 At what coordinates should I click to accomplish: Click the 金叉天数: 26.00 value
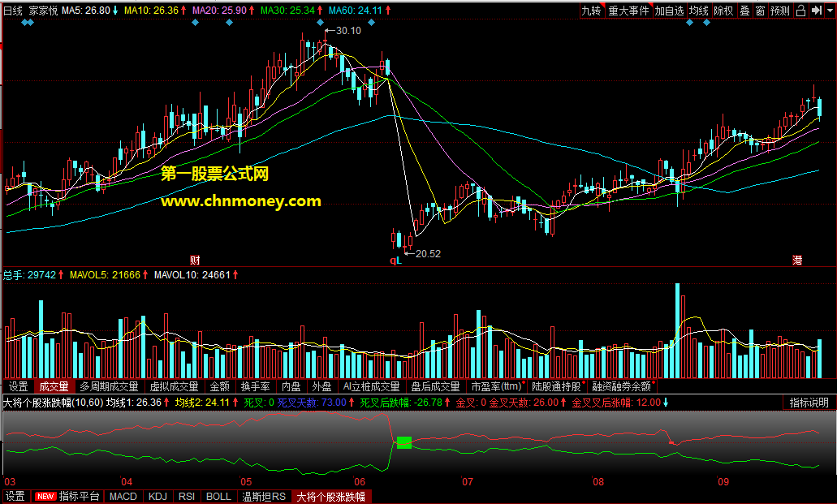click(524, 403)
